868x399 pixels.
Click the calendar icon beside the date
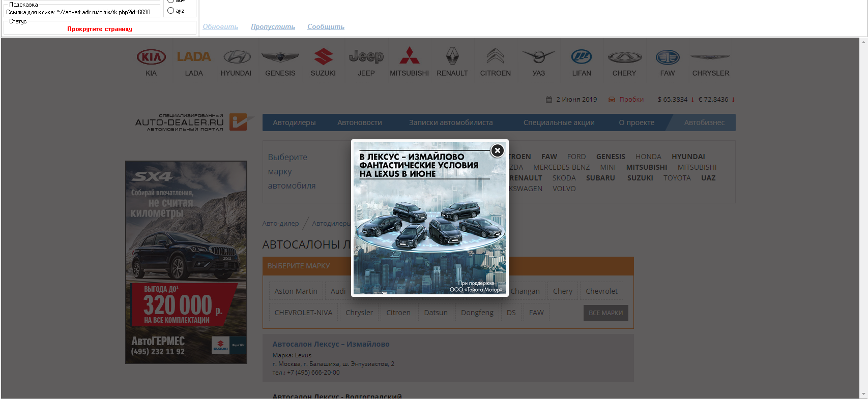point(549,100)
